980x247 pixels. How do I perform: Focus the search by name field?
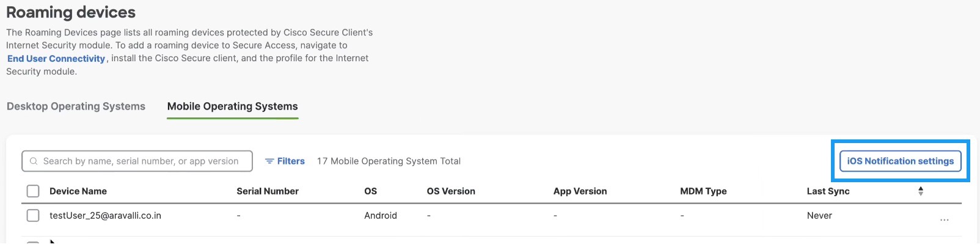coord(137,161)
